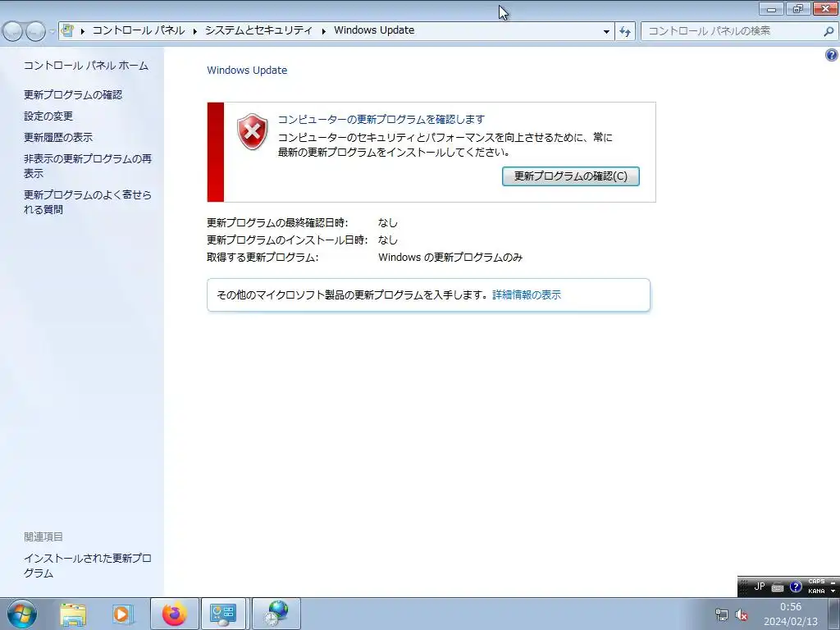840x630 pixels.
Task: Expand the arrow before コントロール パネル in the breadcrumb
Action: [83, 31]
